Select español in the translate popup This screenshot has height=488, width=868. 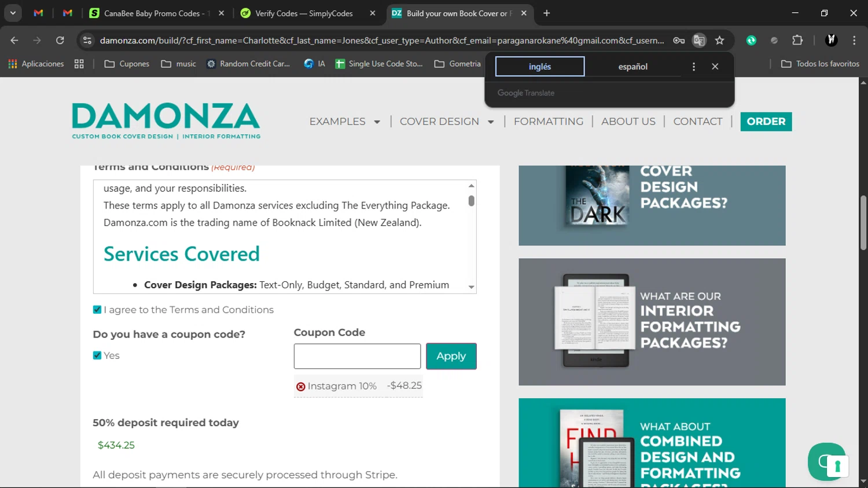[632, 67]
